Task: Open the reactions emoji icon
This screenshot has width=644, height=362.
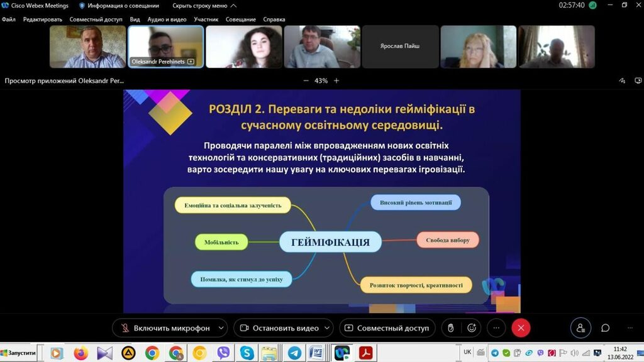Action: pyautogui.click(x=472, y=328)
